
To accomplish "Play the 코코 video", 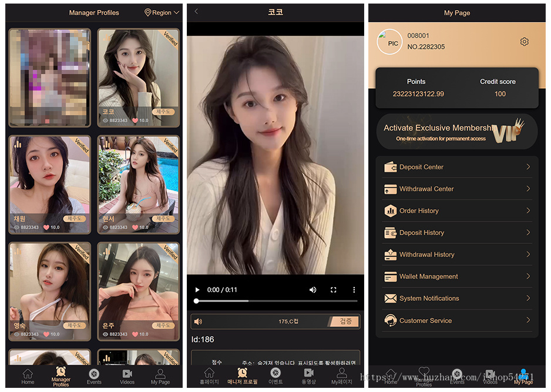I will [x=197, y=290].
